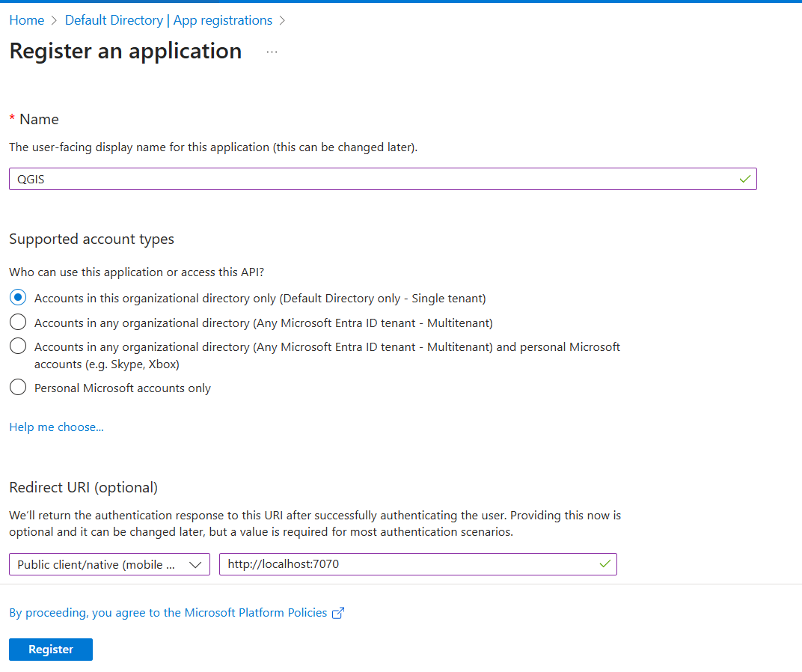802x672 pixels.
Task: Choose Personal Microsoft accounts only
Action: tap(17, 387)
